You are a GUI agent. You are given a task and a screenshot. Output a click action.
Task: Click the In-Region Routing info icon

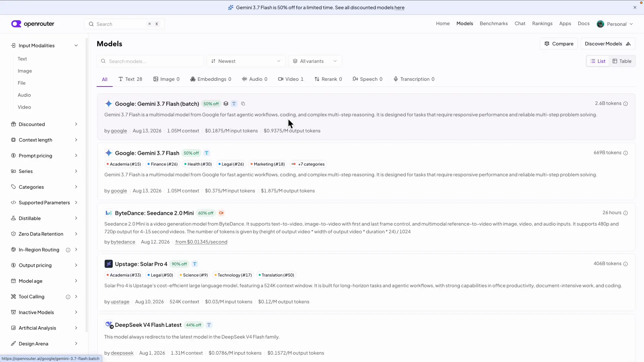point(68,250)
